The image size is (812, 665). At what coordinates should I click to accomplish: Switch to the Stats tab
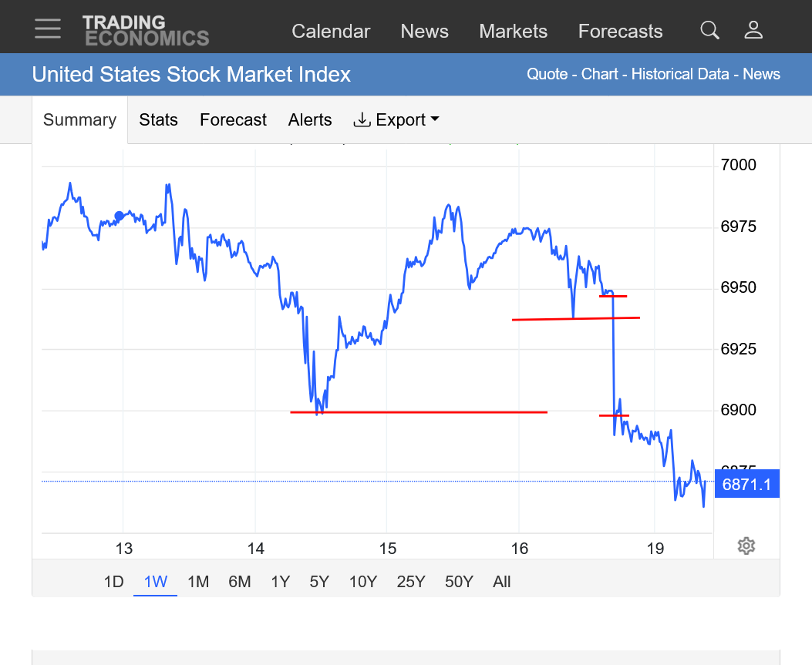click(158, 120)
